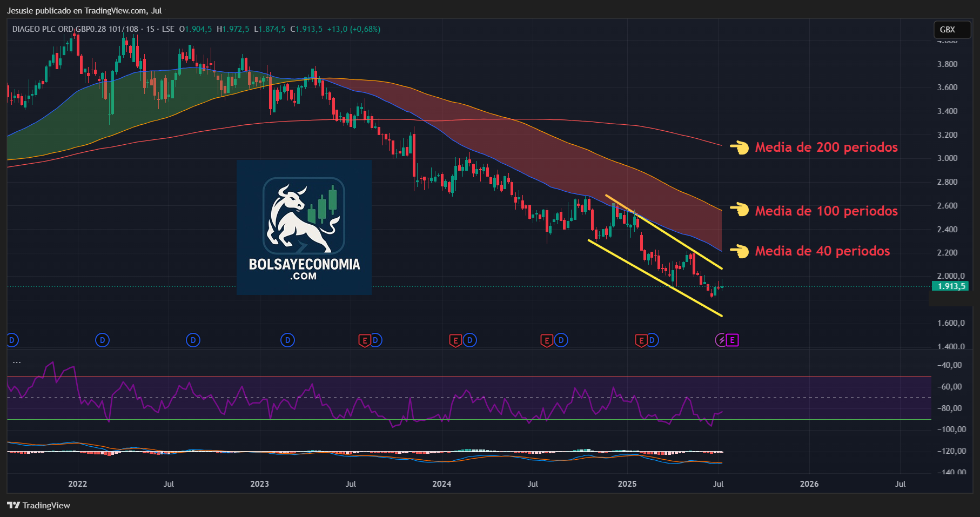This screenshot has height=517, width=980.
Task: Select the 'Media de 100 periodos' text annotation
Action: [826, 211]
